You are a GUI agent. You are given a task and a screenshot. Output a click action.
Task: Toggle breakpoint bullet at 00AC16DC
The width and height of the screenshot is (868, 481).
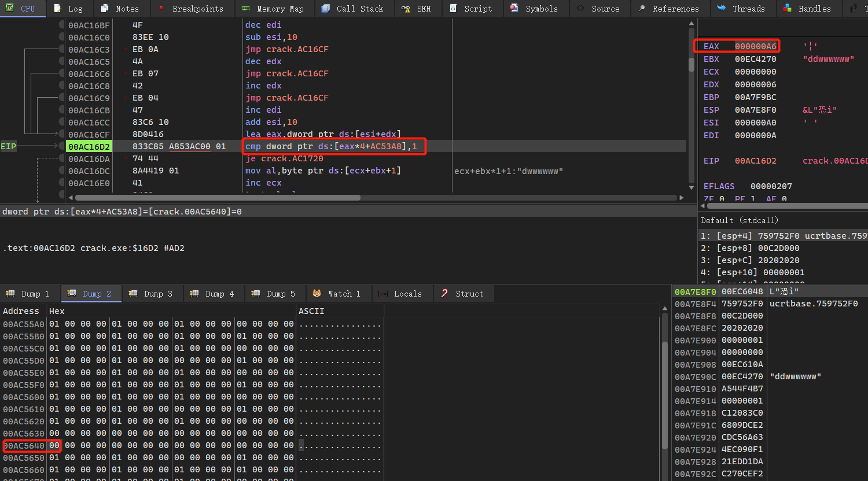click(62, 171)
